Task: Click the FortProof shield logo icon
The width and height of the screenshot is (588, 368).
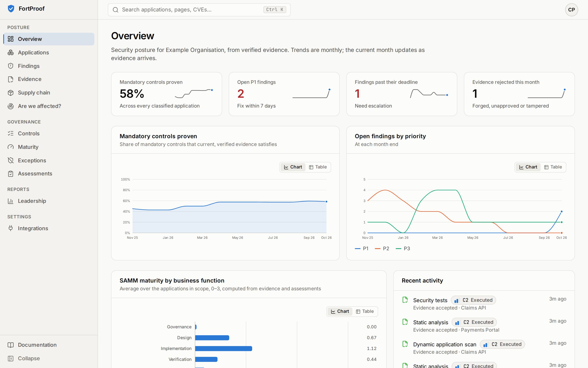Action: [x=11, y=9]
